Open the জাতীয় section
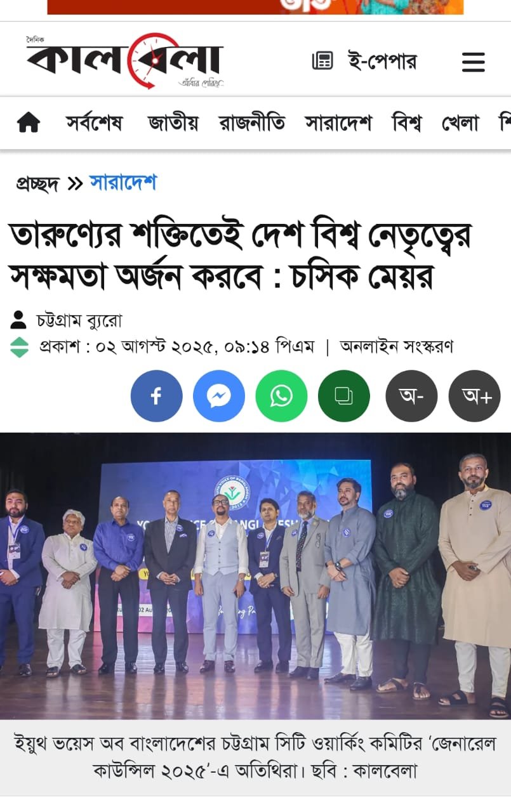The height and width of the screenshot is (812, 511). [x=173, y=122]
